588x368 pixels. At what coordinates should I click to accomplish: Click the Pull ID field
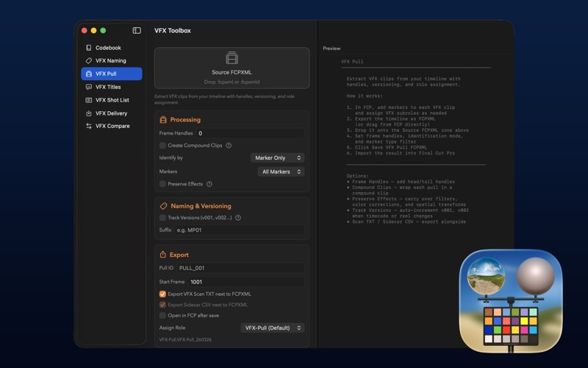(x=240, y=268)
